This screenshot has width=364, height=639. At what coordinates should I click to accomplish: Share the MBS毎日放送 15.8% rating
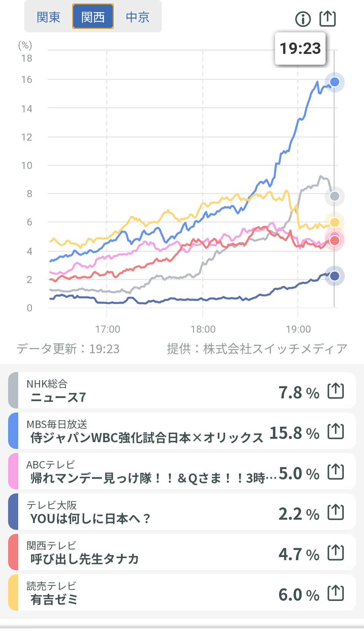pyautogui.click(x=336, y=431)
